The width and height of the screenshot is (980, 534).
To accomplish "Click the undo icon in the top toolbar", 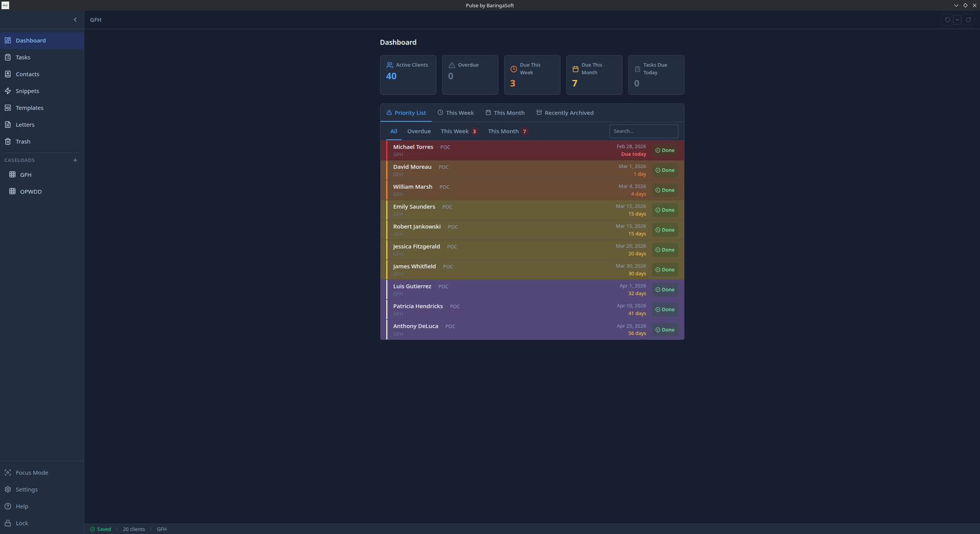I will coord(947,20).
